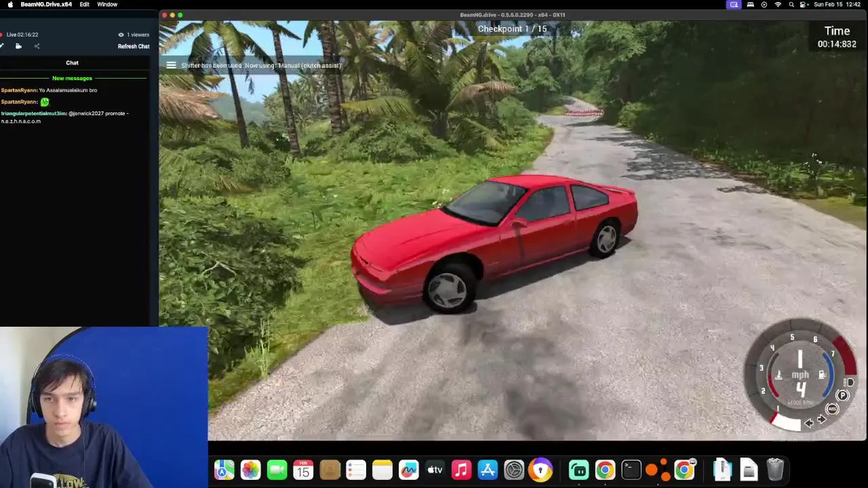Screen dimensions: 868x488
Task: Click the headlight indicator on the gauge
Action: (848, 382)
